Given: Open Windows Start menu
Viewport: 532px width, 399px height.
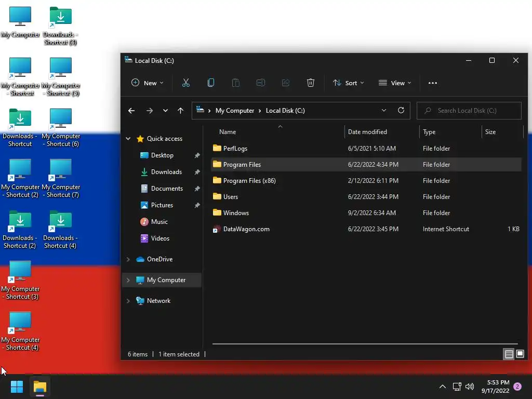Looking at the screenshot, I should click(x=17, y=387).
